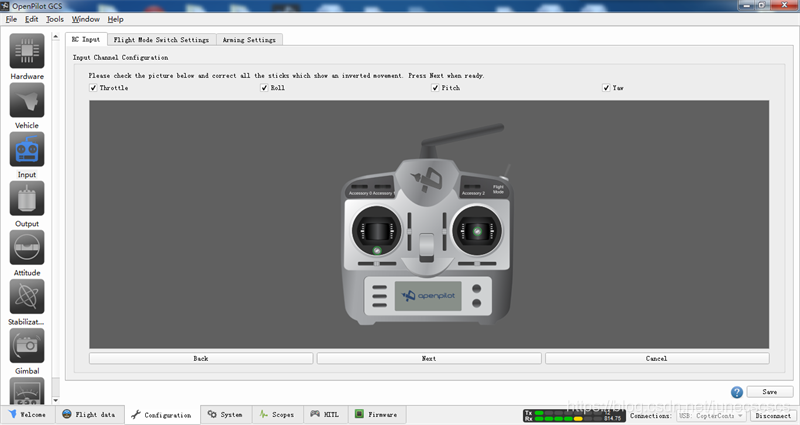This screenshot has height=425, width=800.
Task: Click the right stick on transmitter image
Action: point(477,231)
